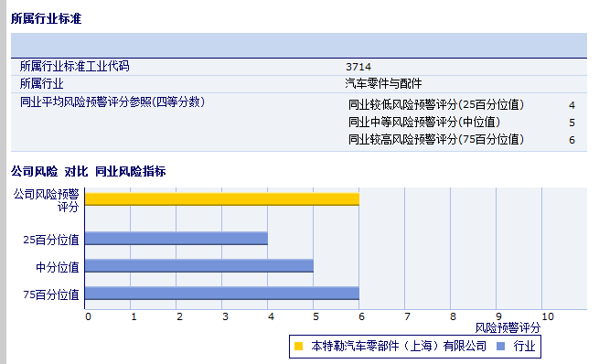Click the yellow company legend swatch
Screen dimensions: 599x364
tap(299, 347)
